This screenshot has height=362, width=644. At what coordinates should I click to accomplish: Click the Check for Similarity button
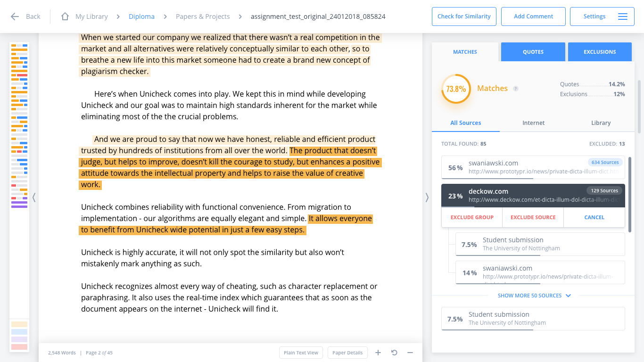(x=464, y=16)
